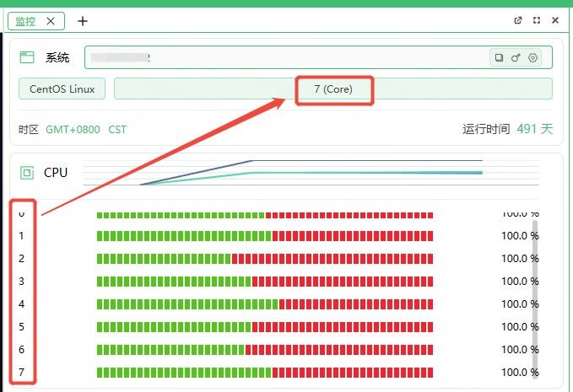Click the core number 5 label
The image size is (573, 392).
click(22, 327)
